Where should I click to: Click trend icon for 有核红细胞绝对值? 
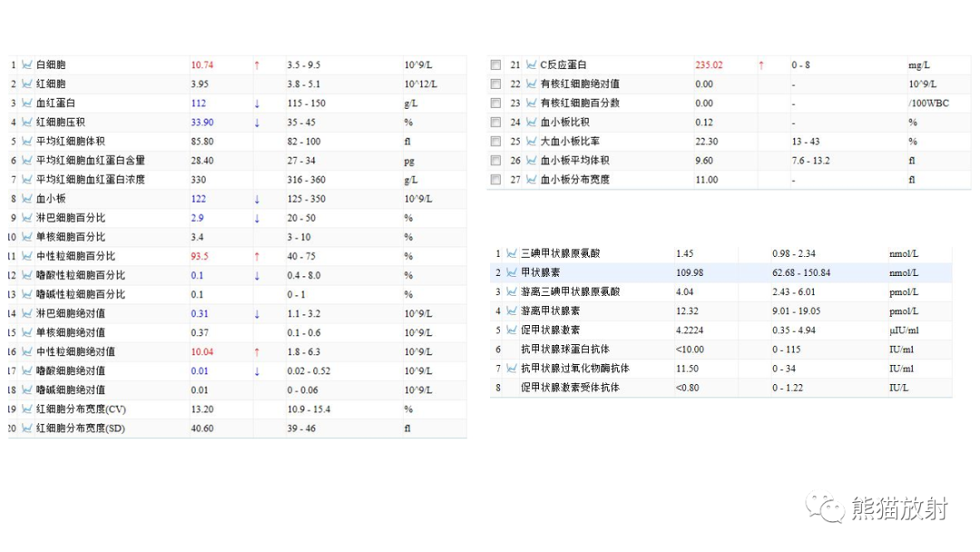(x=531, y=84)
